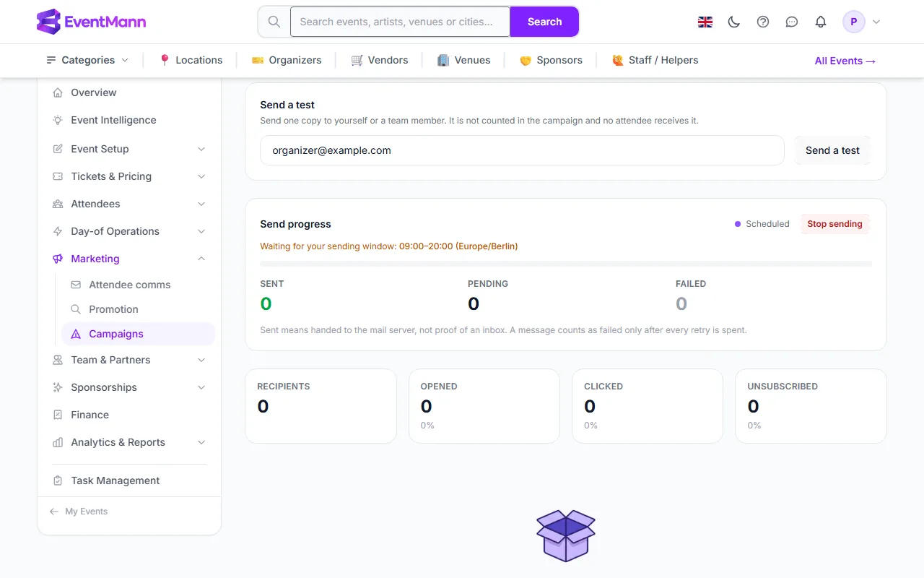Expand Team & Partners
This screenshot has height=578, width=924.
[x=129, y=360]
